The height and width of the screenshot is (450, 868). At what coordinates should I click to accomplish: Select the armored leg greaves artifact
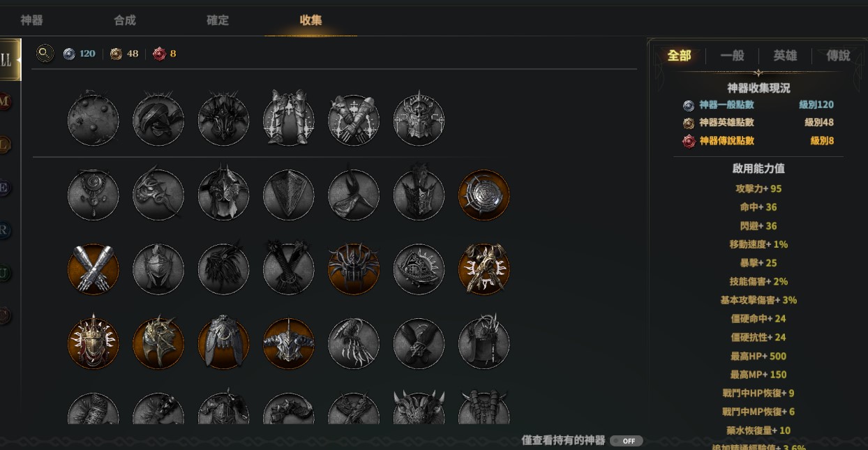click(289, 120)
